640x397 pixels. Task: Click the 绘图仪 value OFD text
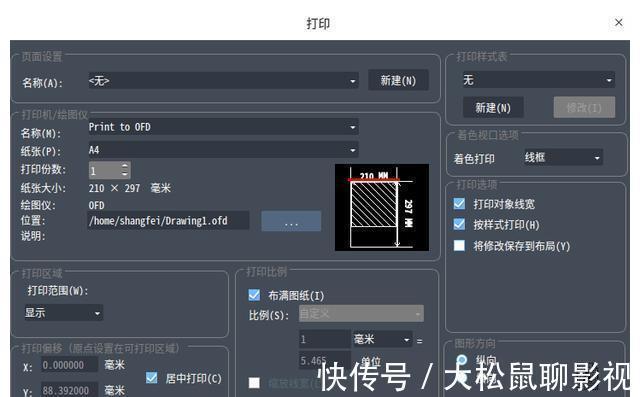click(x=96, y=205)
